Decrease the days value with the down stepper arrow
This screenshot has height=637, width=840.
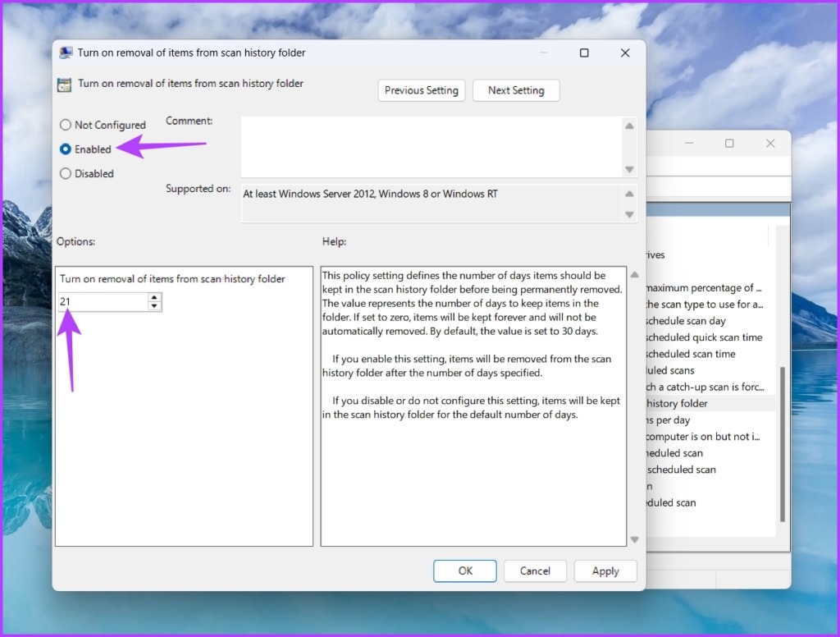pyautogui.click(x=155, y=306)
